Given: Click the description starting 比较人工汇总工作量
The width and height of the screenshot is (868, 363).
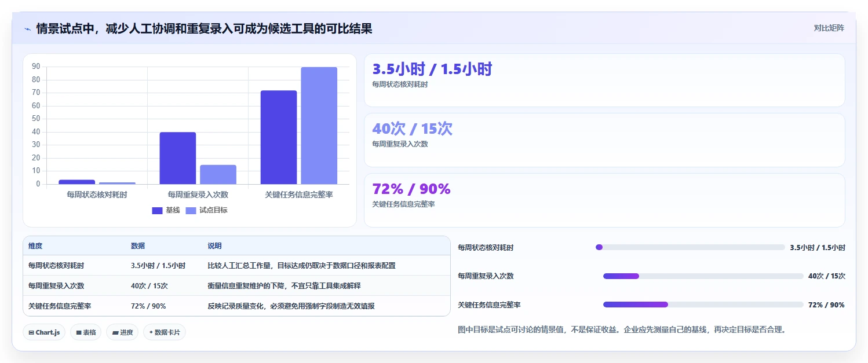Looking at the screenshot, I should click(301, 266).
